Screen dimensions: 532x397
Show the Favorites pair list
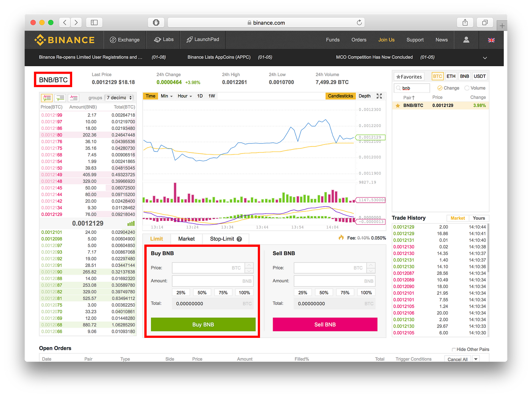[x=409, y=77]
